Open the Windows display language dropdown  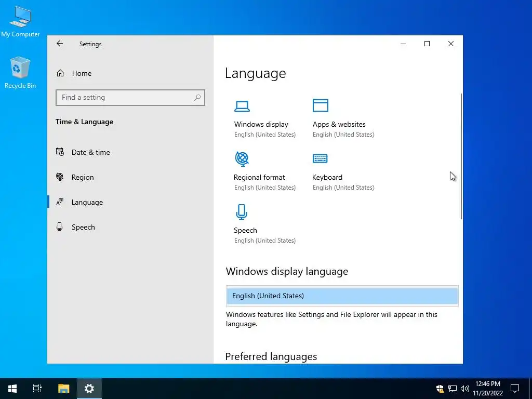[x=342, y=296]
